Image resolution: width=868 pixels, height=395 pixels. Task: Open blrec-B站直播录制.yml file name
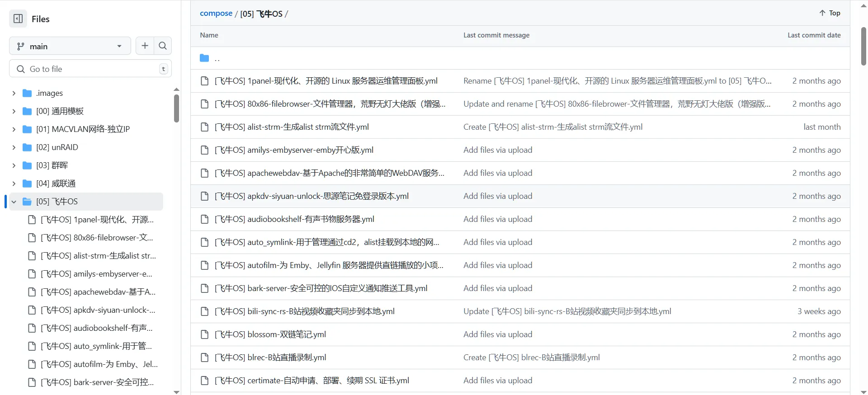[270, 357]
